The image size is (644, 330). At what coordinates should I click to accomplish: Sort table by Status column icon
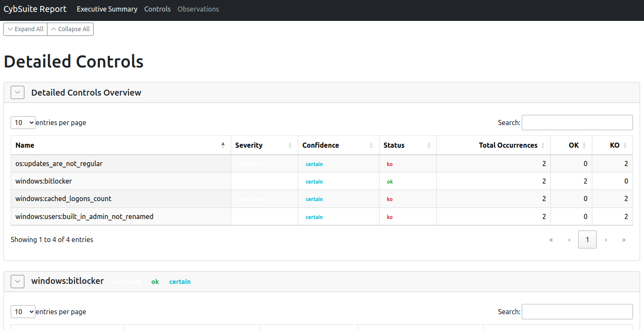pos(429,146)
